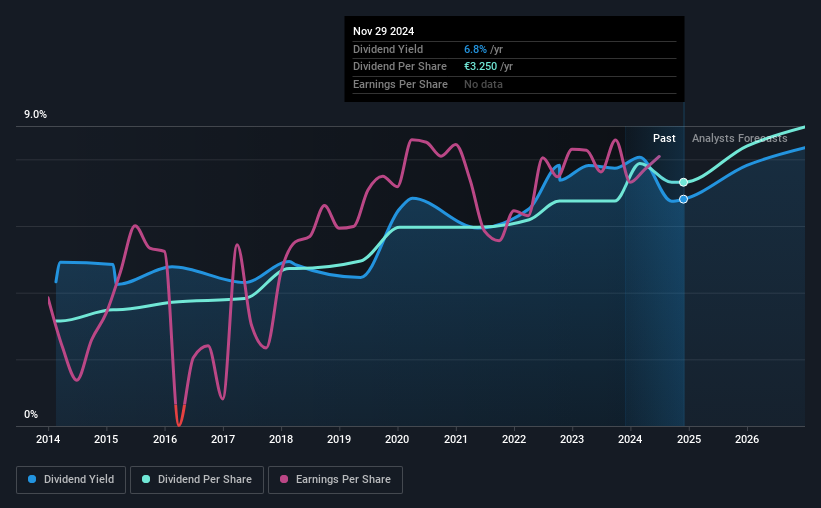Click the 0% y-axis label

coord(31,414)
